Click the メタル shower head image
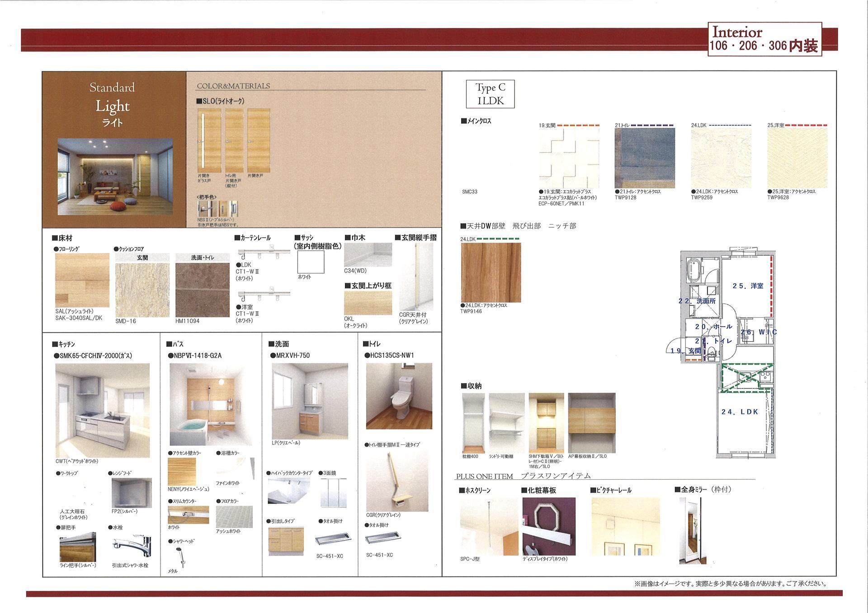 coord(180,557)
